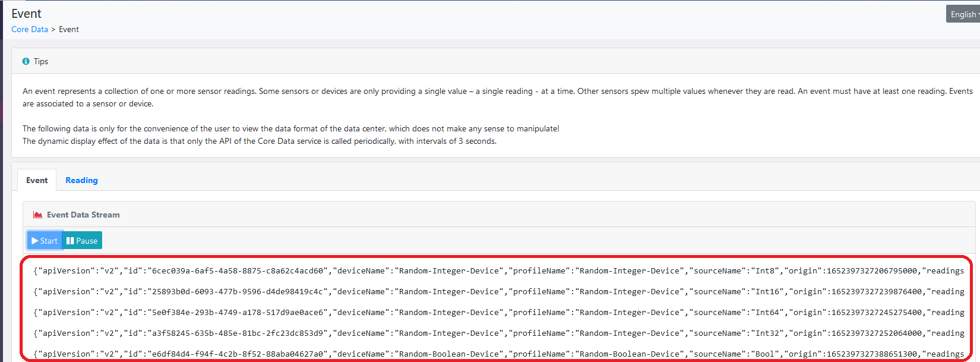The width and height of the screenshot is (980, 362).
Task: Click the Event breadcrumb text
Action: pyautogui.click(x=69, y=29)
